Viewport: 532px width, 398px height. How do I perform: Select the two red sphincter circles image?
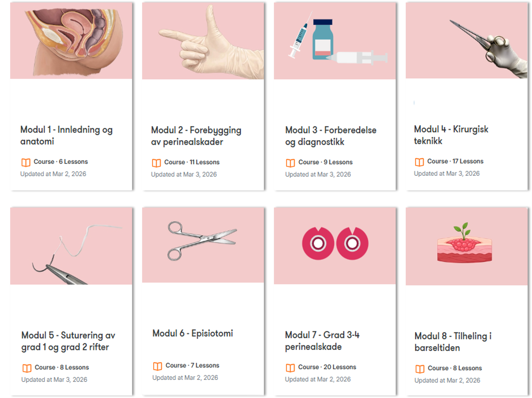click(x=334, y=246)
